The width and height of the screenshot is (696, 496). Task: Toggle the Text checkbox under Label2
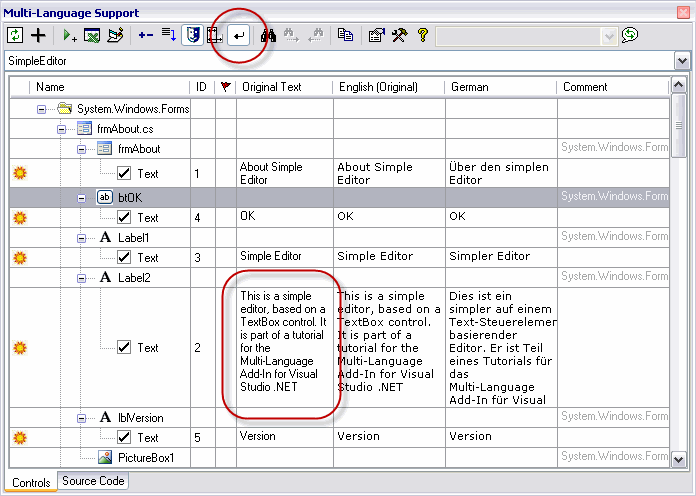124,348
